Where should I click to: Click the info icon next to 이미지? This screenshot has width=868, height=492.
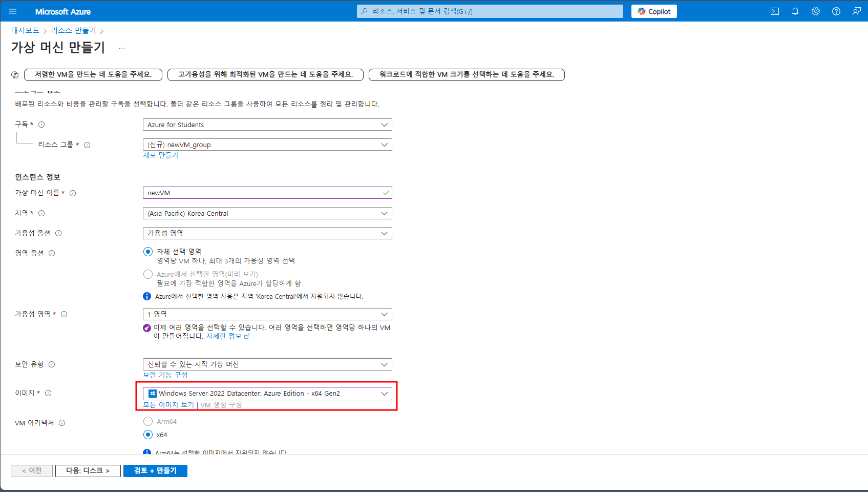(48, 393)
